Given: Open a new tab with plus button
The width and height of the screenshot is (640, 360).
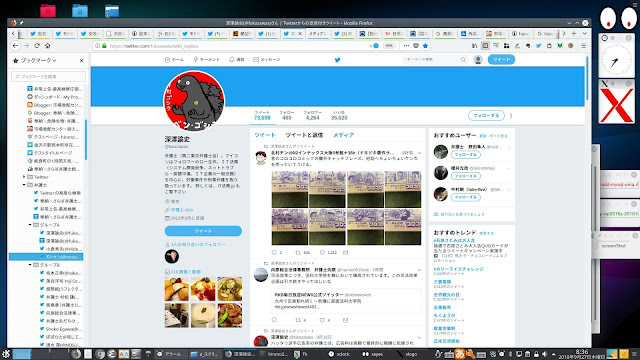Looking at the screenshot, I should point(574,33).
